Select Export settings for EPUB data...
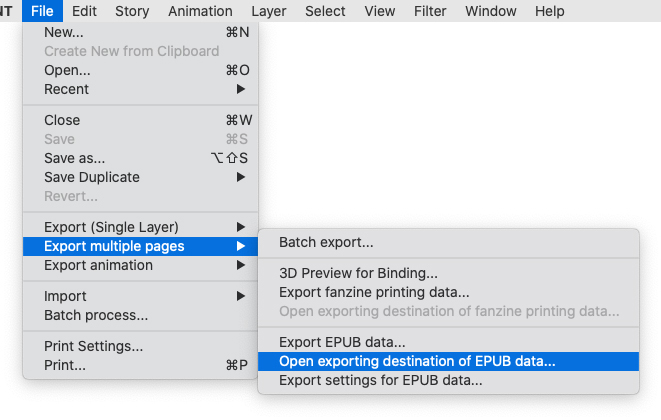Screen dimensions: 661x420 [x=380, y=380]
